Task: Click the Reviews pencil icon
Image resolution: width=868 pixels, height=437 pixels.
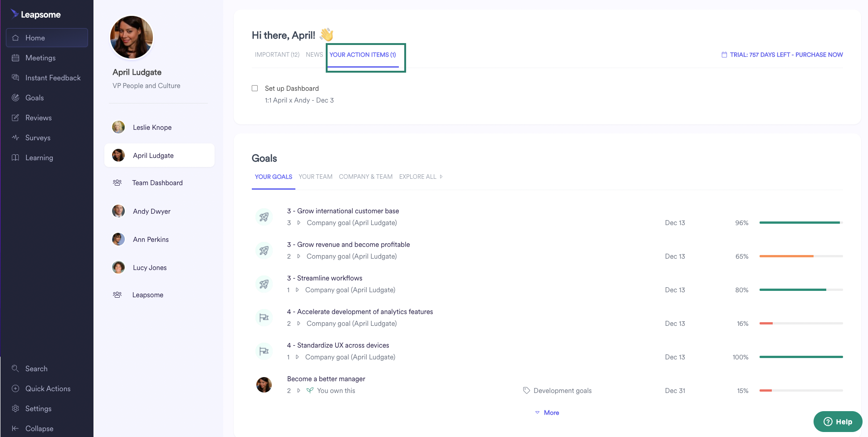Action: [15, 118]
